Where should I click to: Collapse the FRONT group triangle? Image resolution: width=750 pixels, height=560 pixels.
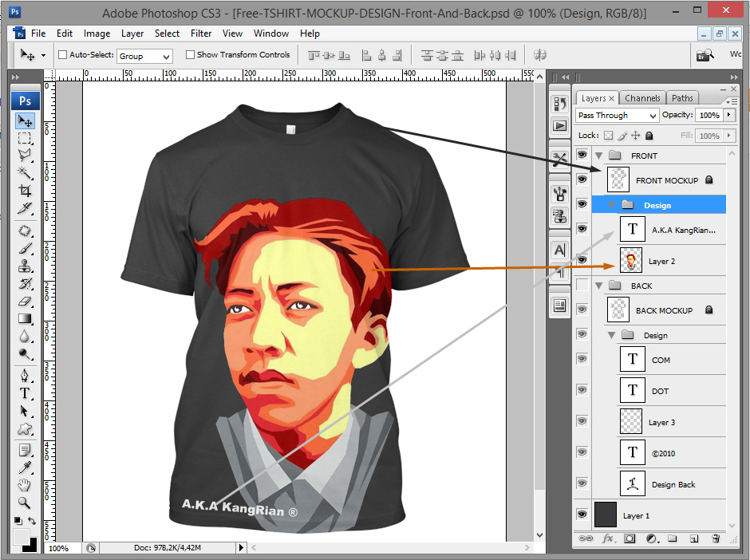coord(599,156)
